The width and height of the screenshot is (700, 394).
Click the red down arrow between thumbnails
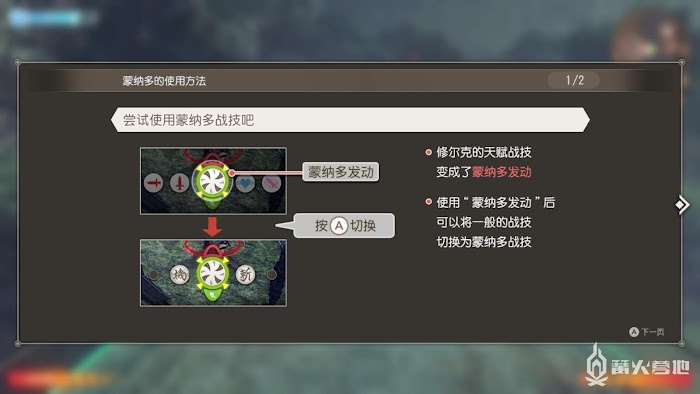pos(212,227)
